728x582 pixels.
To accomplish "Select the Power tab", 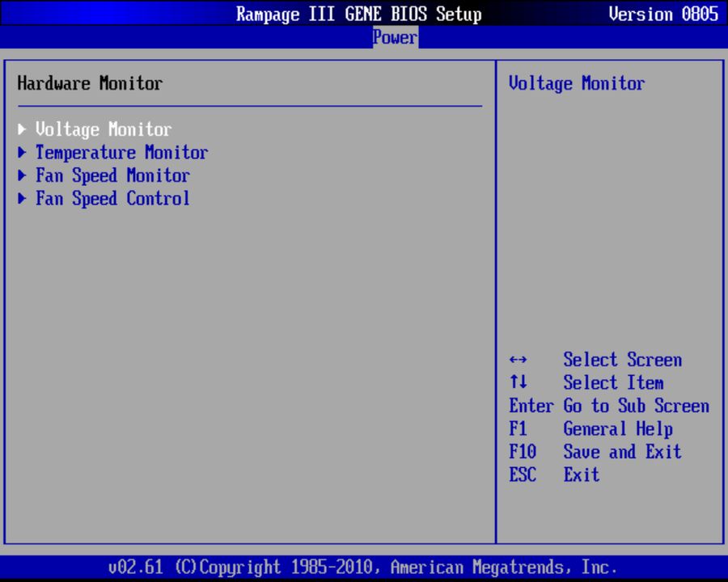I will 395,37.
